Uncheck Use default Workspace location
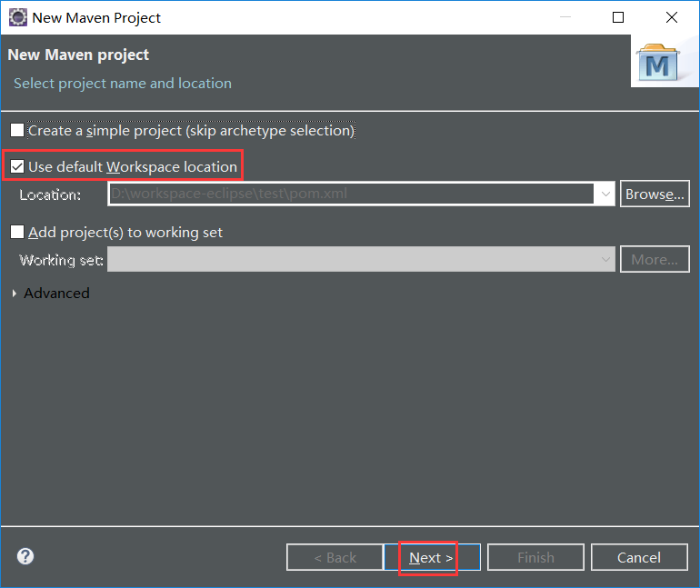Viewport: 700px width, 588px height. (17, 167)
